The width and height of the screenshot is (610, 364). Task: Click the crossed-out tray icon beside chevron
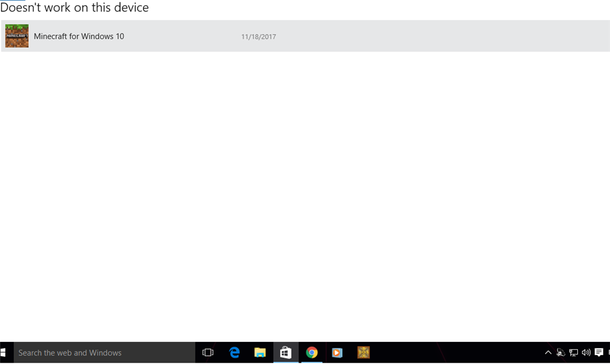561,352
